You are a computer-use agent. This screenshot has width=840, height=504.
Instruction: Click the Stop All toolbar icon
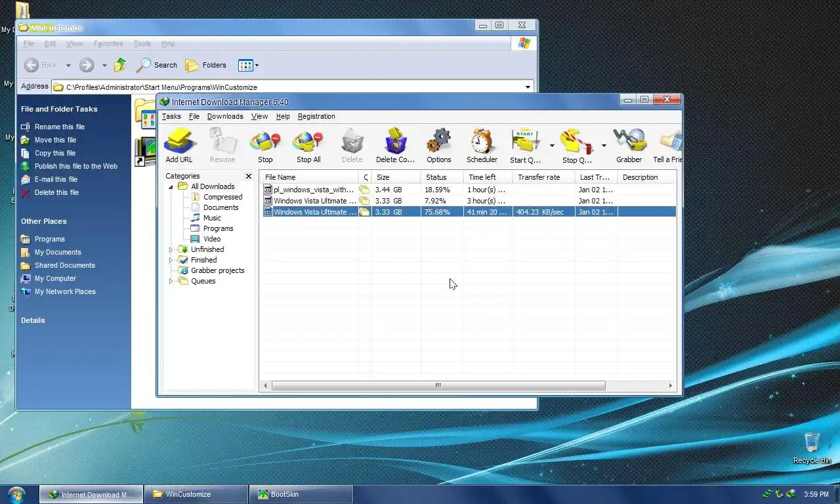point(308,145)
